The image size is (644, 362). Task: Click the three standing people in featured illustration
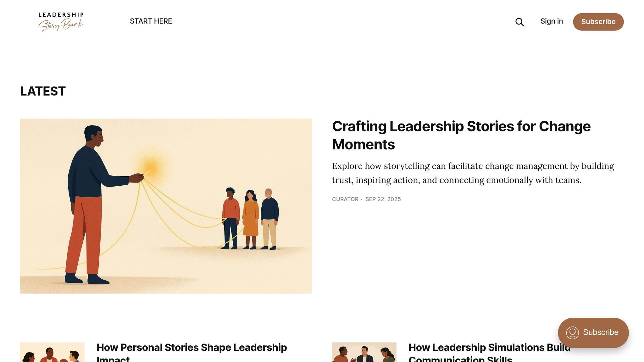click(250, 219)
